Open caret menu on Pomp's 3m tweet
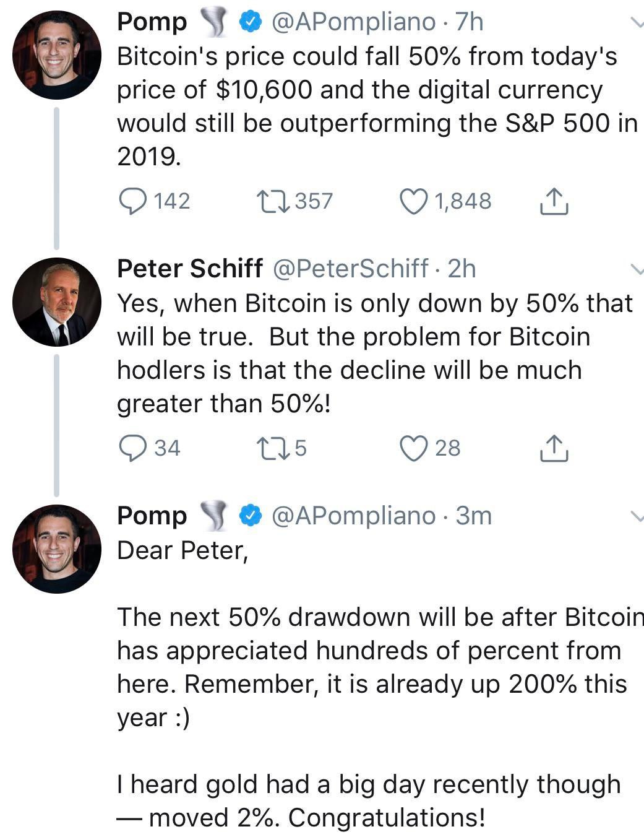 [636, 516]
